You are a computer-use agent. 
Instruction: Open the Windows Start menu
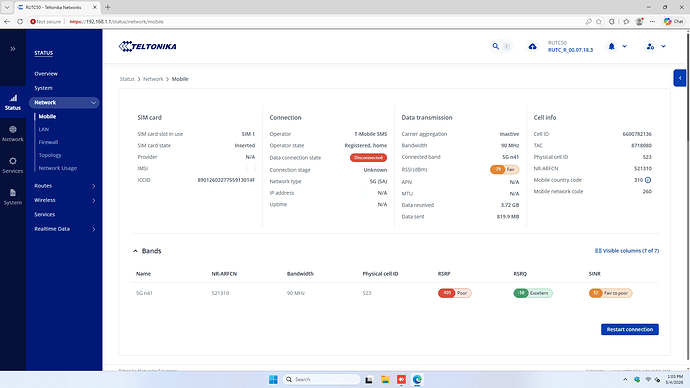(x=273, y=379)
